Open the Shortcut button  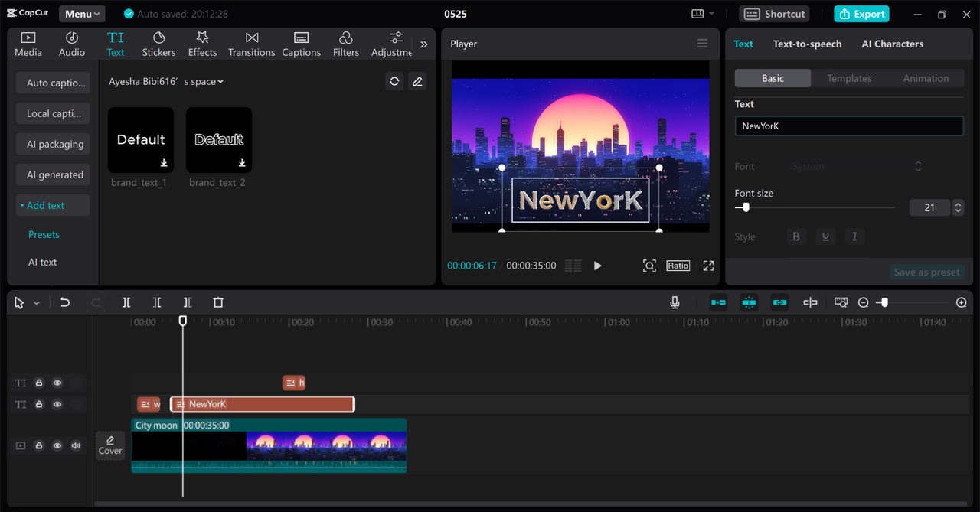pos(776,14)
